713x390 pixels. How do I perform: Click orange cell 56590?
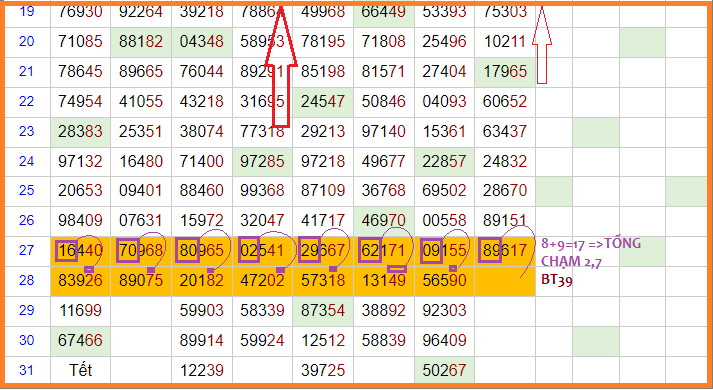click(x=444, y=281)
